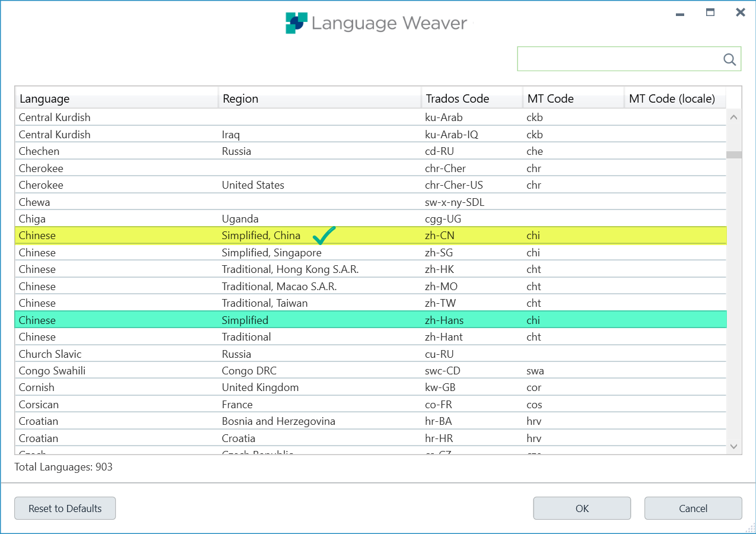Sort by the Language column header
The image size is (756, 534).
tap(116, 98)
